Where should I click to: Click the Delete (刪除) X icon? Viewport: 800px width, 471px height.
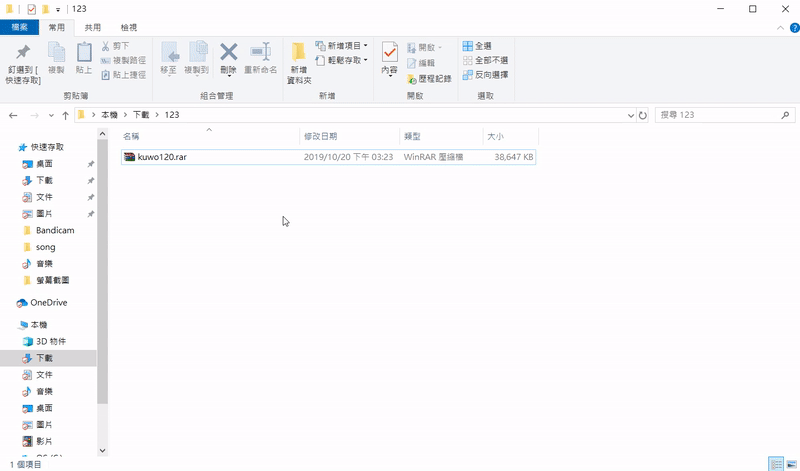(229, 52)
